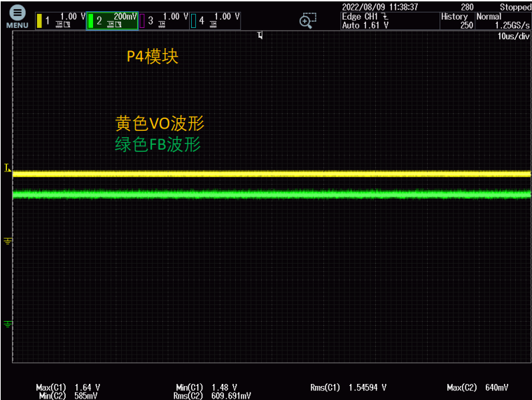Viewport: 532px width, 400px height.
Task: Click the channel 1 yellow color indicator
Action: [39, 21]
